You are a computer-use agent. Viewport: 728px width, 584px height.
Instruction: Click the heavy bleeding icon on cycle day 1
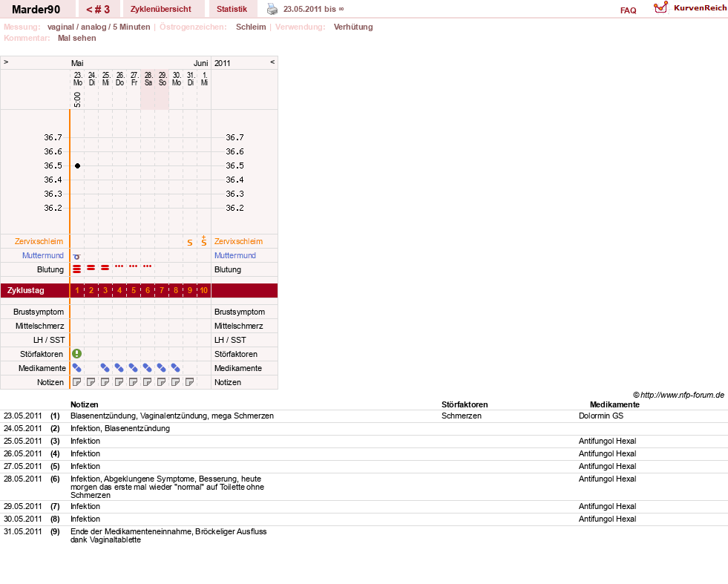(77, 269)
